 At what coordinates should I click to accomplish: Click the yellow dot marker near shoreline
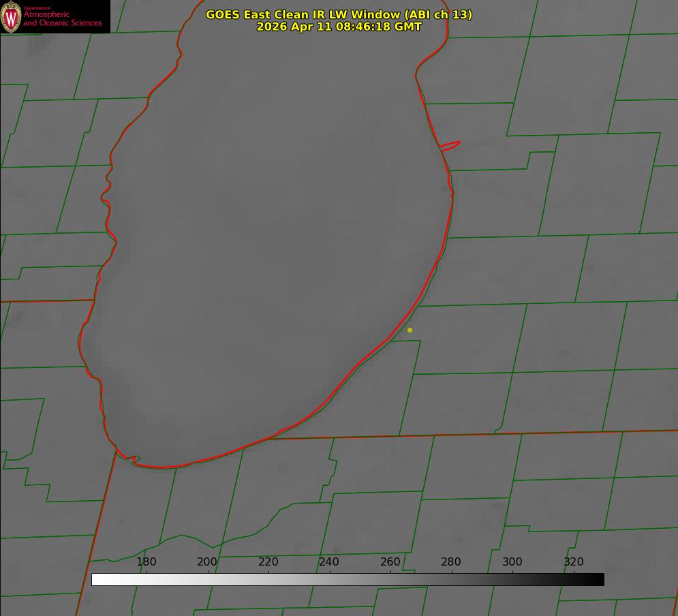tap(410, 330)
